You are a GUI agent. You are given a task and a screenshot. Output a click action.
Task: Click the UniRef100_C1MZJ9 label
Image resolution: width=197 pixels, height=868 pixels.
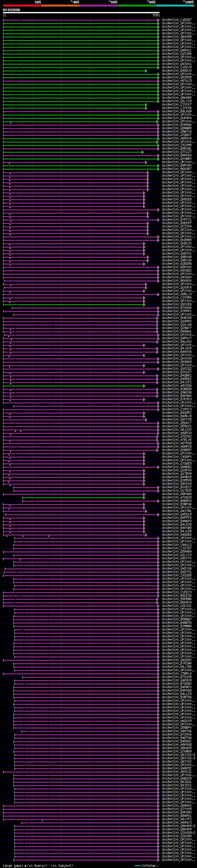tap(177, 67)
